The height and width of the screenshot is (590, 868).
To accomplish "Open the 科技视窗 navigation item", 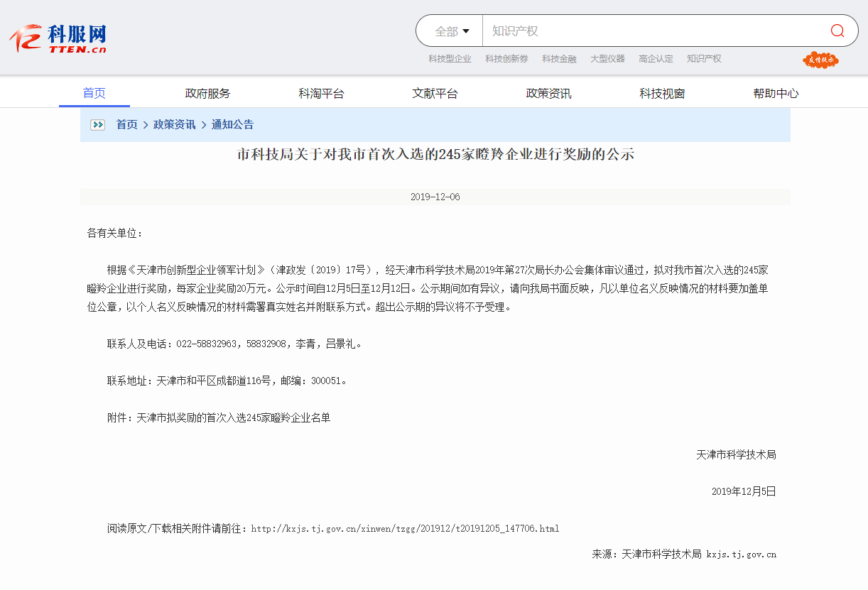I will [662, 93].
